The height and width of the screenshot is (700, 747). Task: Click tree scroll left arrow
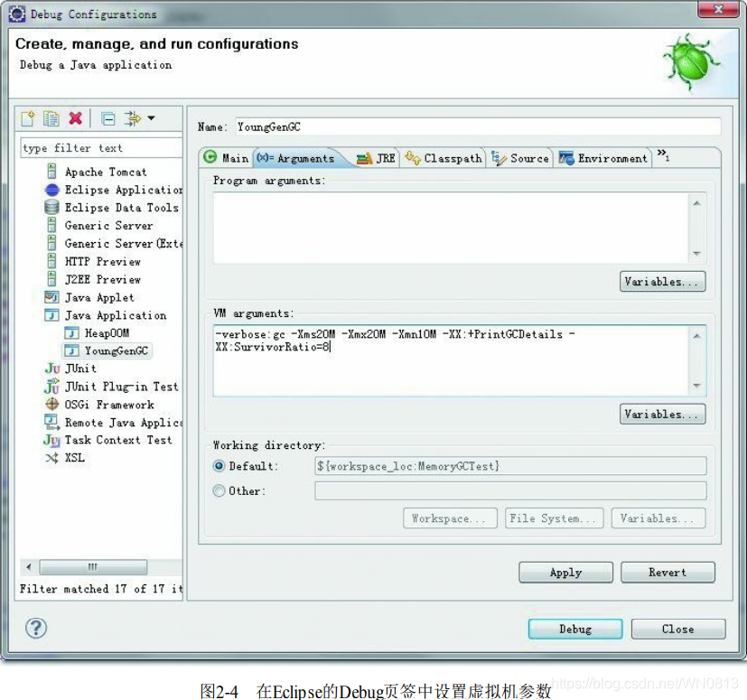pyautogui.click(x=29, y=567)
